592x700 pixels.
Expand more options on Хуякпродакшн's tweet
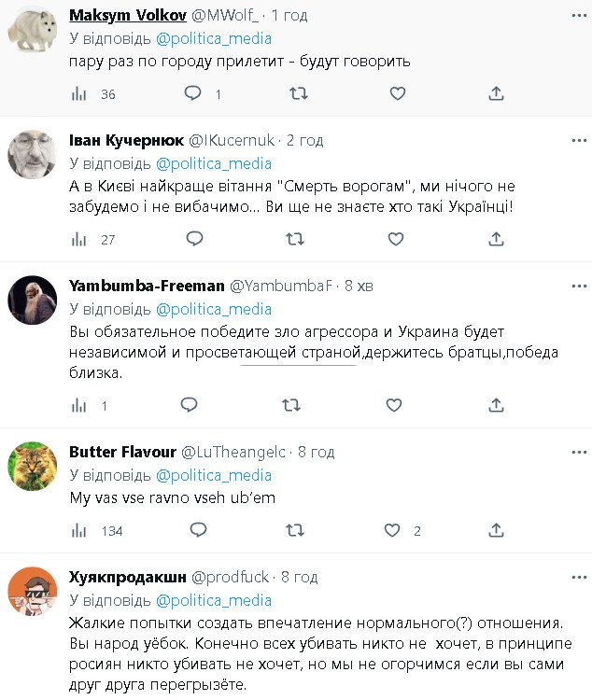point(578,577)
